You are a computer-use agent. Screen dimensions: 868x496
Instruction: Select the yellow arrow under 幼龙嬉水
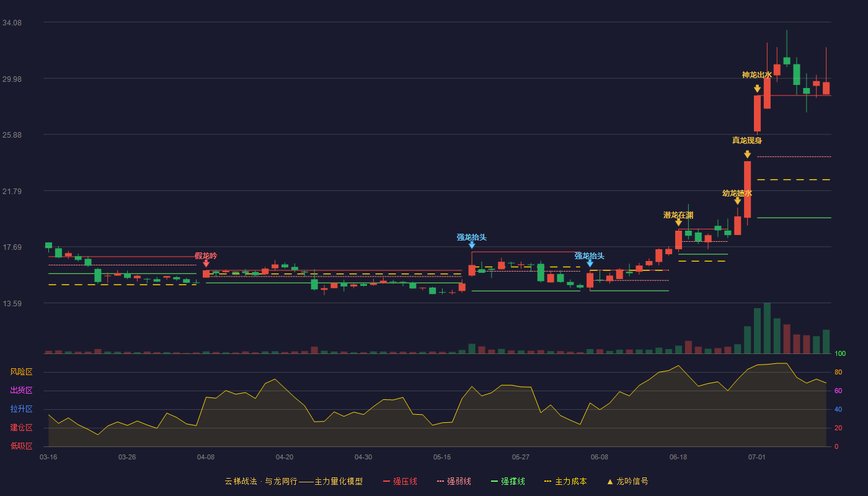click(x=737, y=201)
